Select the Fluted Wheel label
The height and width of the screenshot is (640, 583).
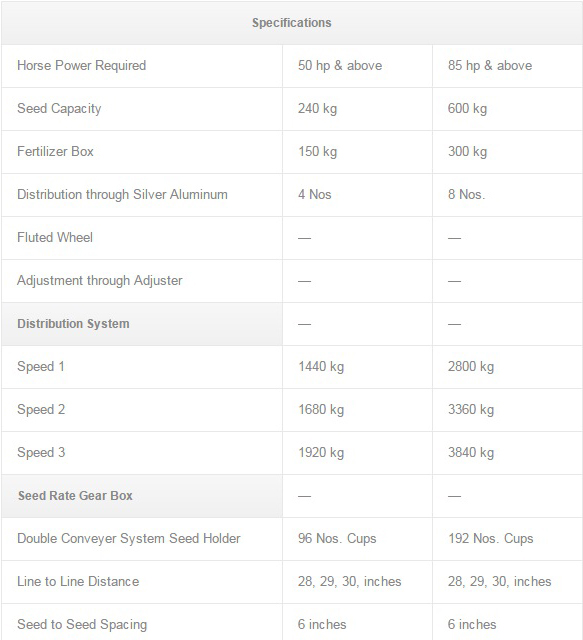click(55, 238)
